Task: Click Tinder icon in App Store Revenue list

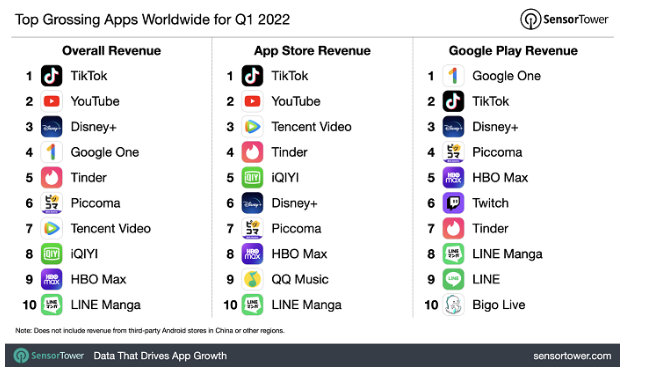Action: coord(252,152)
